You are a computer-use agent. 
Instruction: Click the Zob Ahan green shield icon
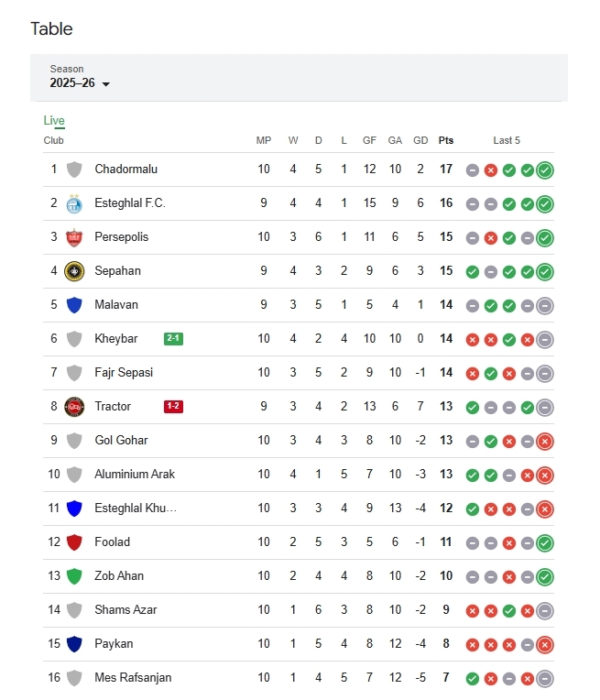pyautogui.click(x=74, y=576)
